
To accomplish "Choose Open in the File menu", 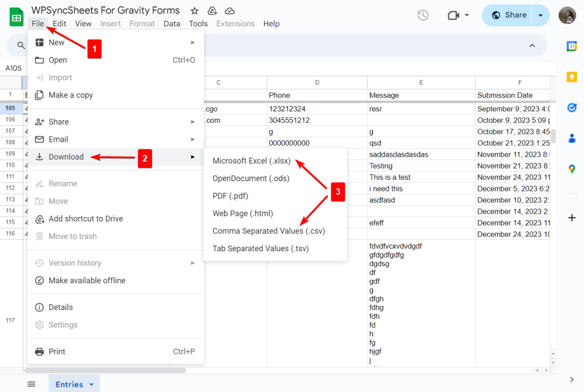I will 116,60.
